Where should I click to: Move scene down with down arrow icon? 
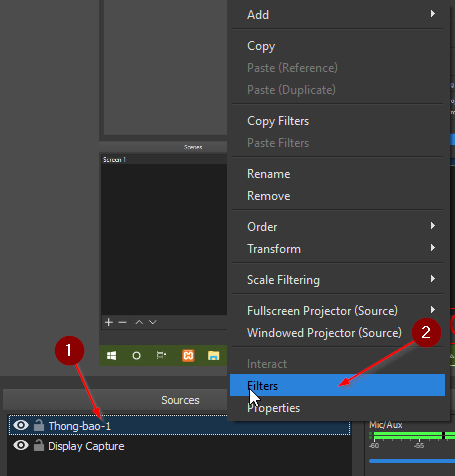point(153,322)
